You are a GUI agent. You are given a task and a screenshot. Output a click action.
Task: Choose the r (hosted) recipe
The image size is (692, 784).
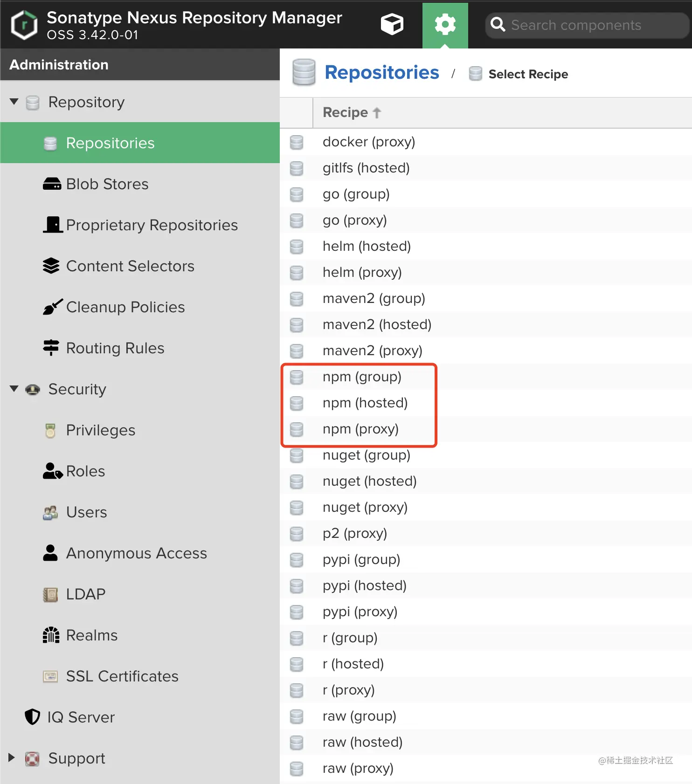click(x=353, y=664)
